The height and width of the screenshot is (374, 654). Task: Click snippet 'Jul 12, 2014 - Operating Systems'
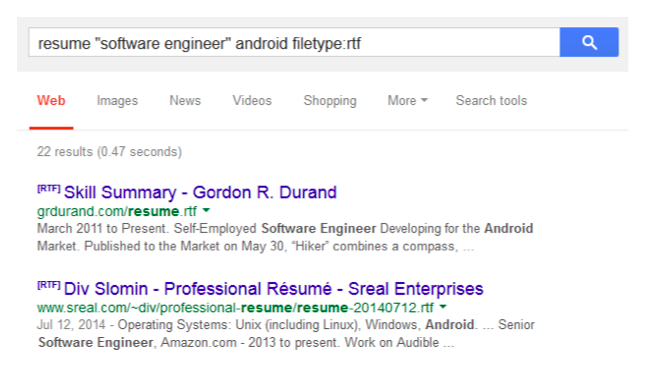tap(134, 325)
